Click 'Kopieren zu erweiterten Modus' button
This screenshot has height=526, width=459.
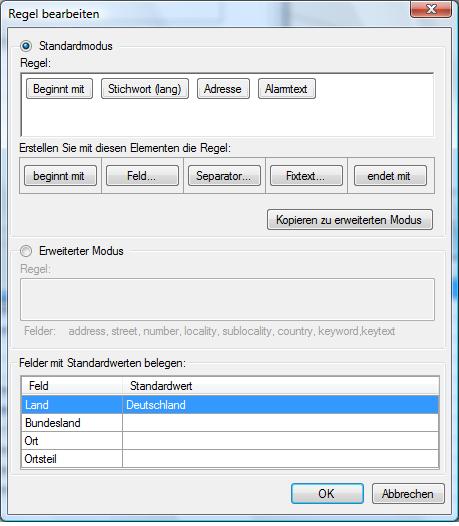(x=350, y=220)
